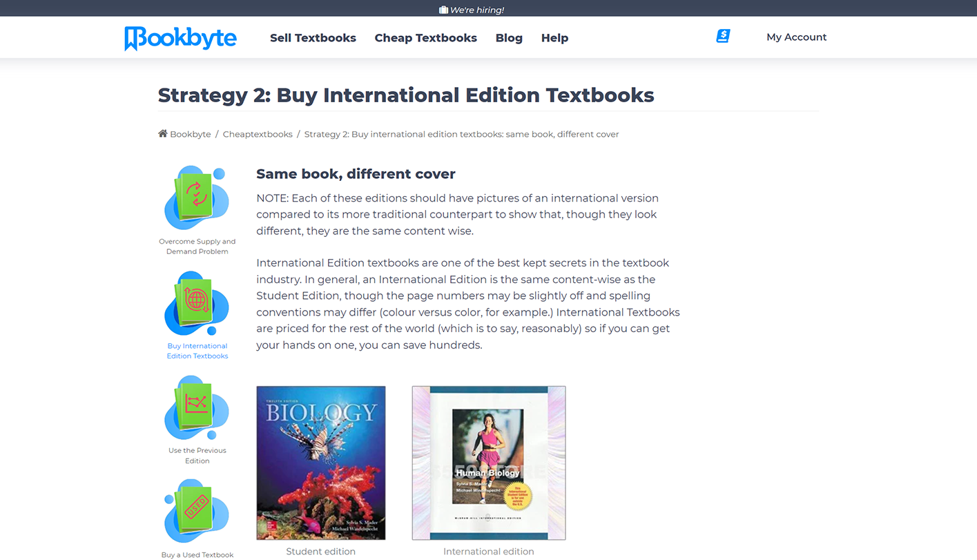This screenshot has width=977, height=560.
Task: Open the Cheap Textbooks menu item
Action: pos(425,38)
